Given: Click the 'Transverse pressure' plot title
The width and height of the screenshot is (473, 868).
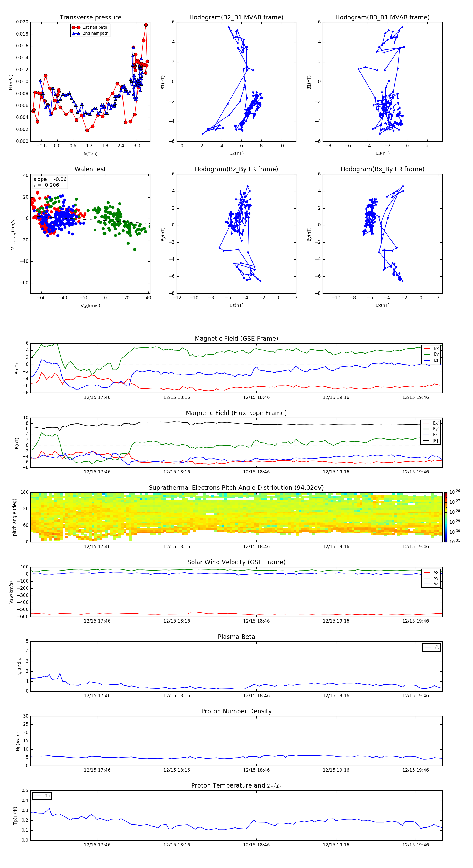Looking at the screenshot, I should click(x=90, y=17).
